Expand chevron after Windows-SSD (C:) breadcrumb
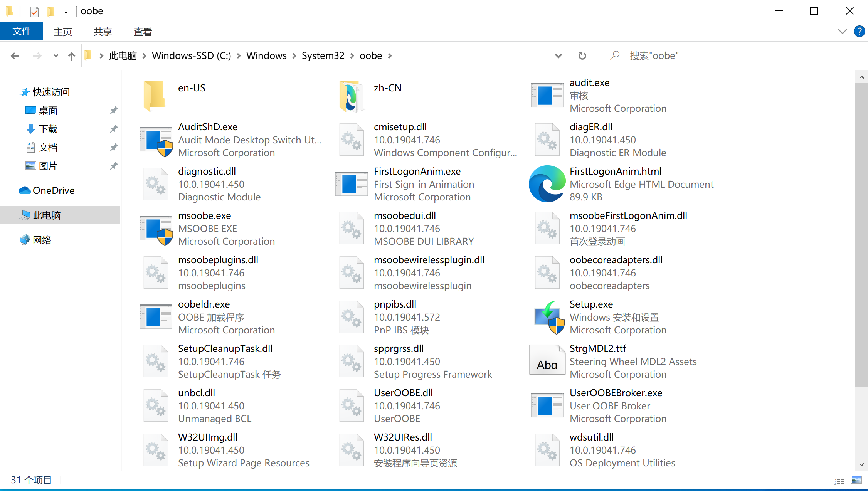 coord(239,56)
